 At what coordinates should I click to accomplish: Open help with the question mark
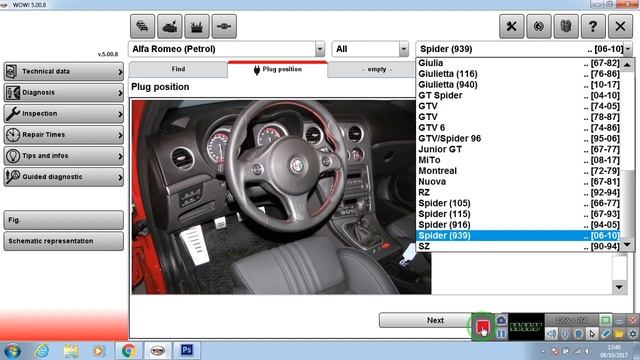pos(593,27)
